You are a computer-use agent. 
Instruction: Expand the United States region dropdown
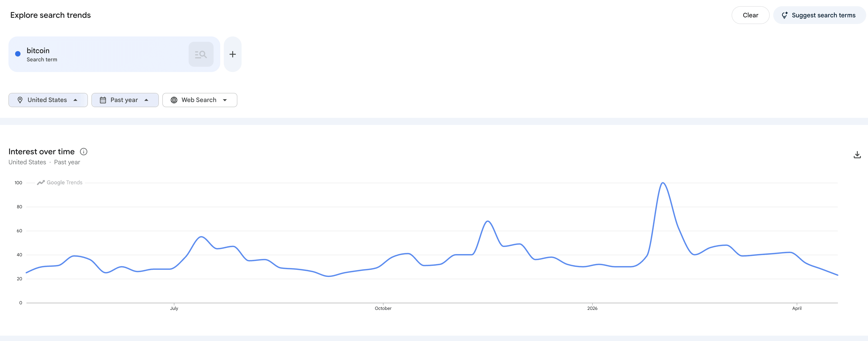coord(48,100)
